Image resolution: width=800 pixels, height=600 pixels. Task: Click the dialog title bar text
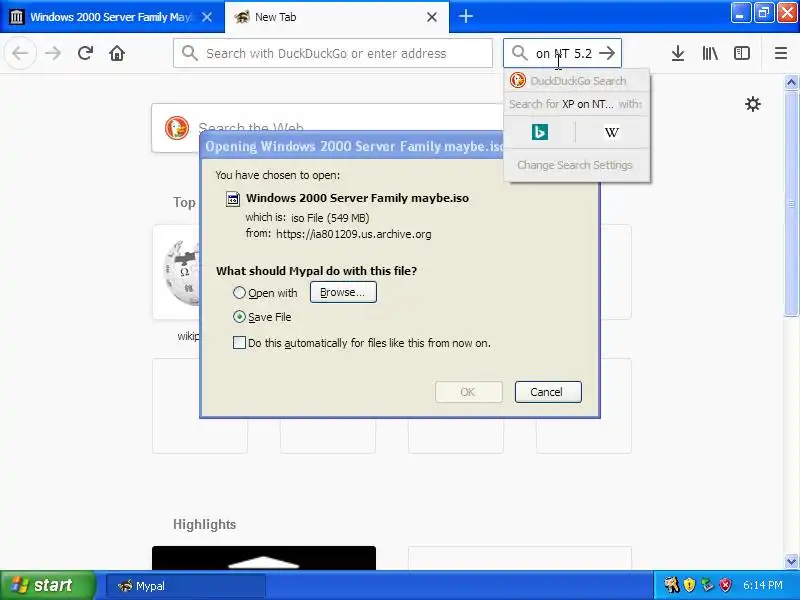[354, 146]
